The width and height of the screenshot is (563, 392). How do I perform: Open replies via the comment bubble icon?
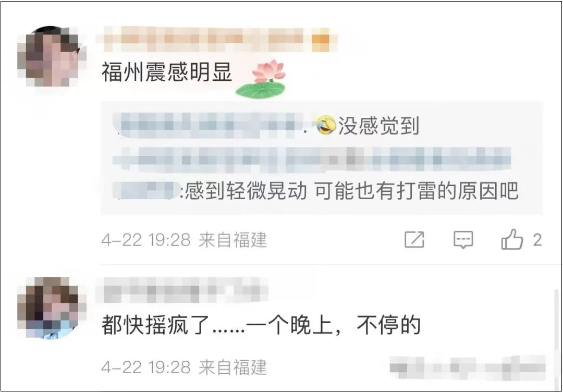(x=463, y=240)
